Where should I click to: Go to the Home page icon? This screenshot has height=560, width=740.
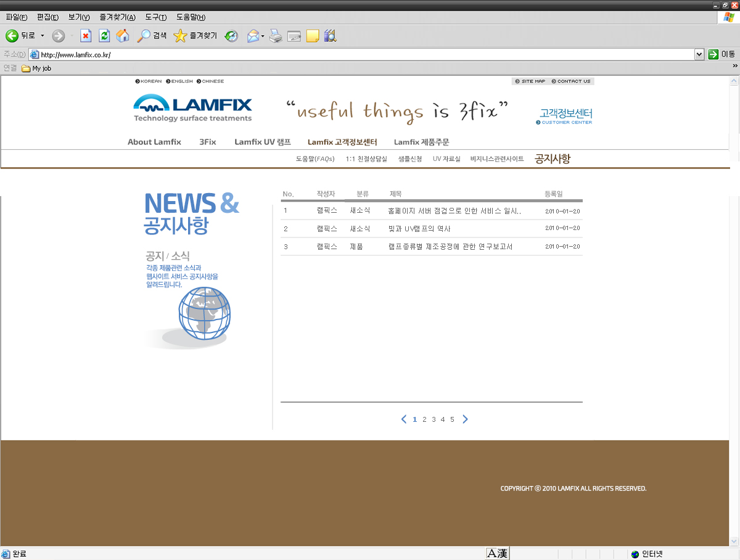(x=123, y=36)
